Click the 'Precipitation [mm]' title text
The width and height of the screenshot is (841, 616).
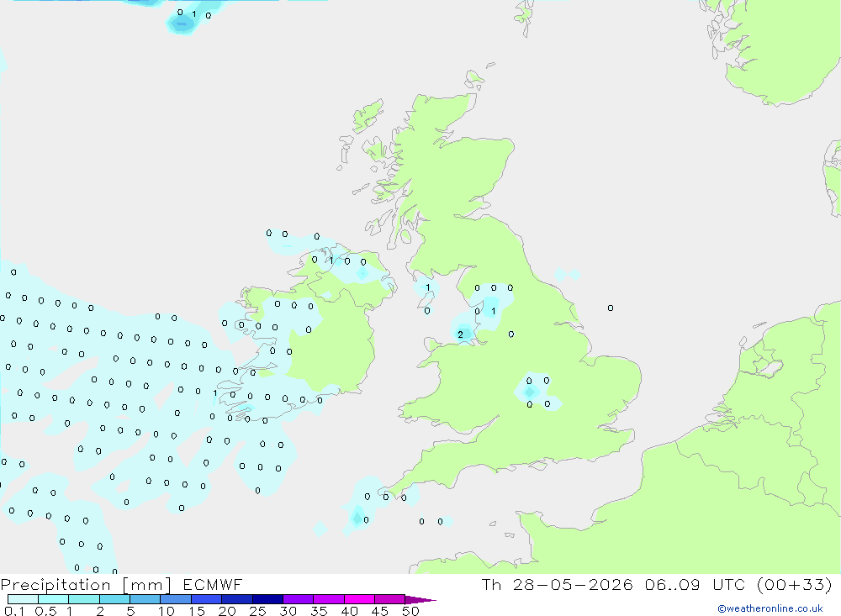point(86,585)
